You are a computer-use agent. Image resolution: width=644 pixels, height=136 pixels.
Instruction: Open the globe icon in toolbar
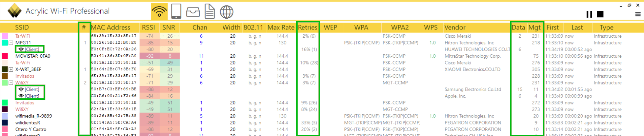click(x=226, y=12)
